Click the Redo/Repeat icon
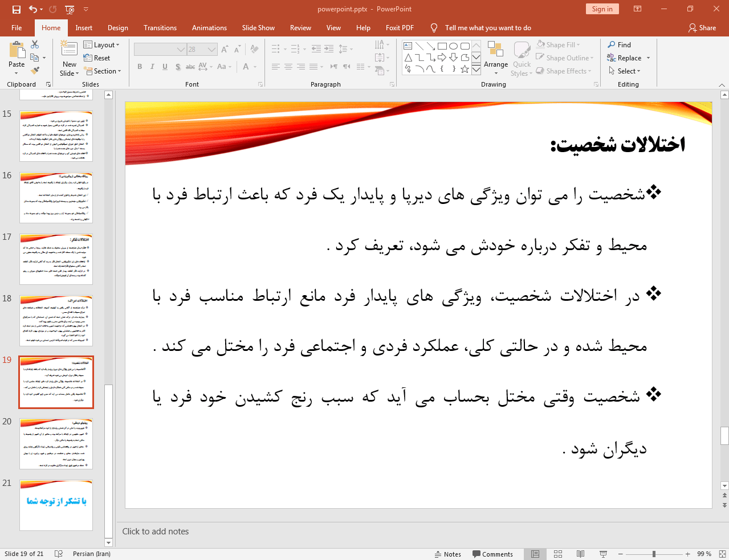Viewport: 729px width, 560px height. pos(53,9)
